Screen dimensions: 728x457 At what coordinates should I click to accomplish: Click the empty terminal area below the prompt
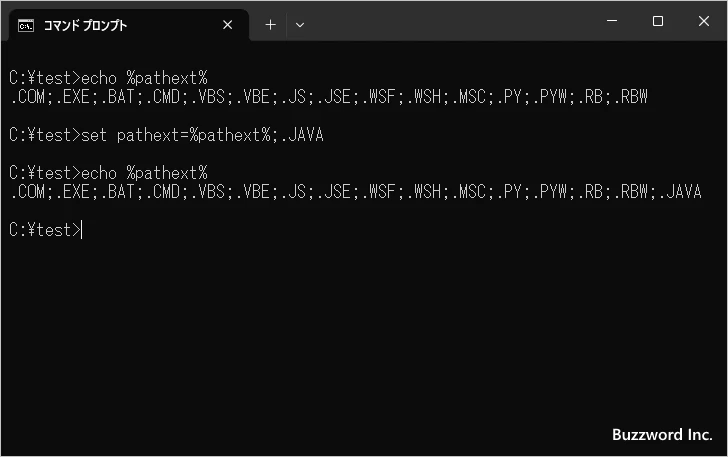364,334
